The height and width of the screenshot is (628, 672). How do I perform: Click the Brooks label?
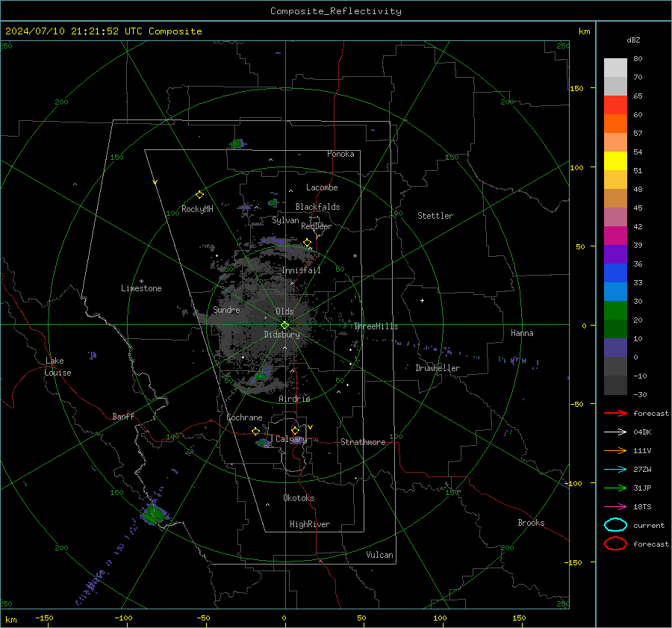point(531,523)
